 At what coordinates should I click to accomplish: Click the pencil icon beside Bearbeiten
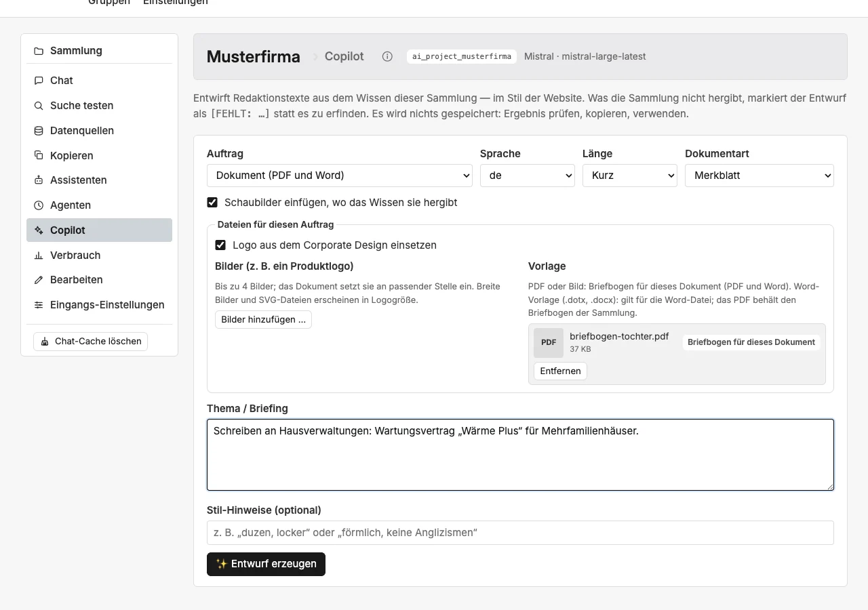pyautogui.click(x=39, y=280)
